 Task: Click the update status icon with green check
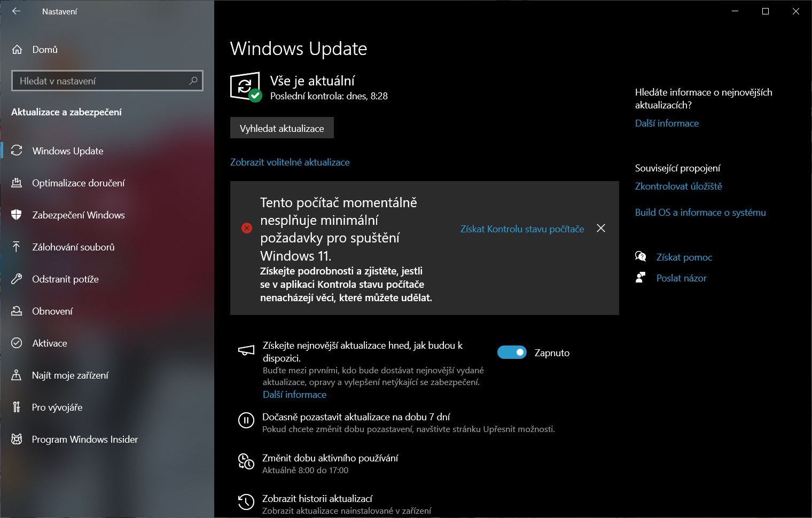[x=246, y=87]
